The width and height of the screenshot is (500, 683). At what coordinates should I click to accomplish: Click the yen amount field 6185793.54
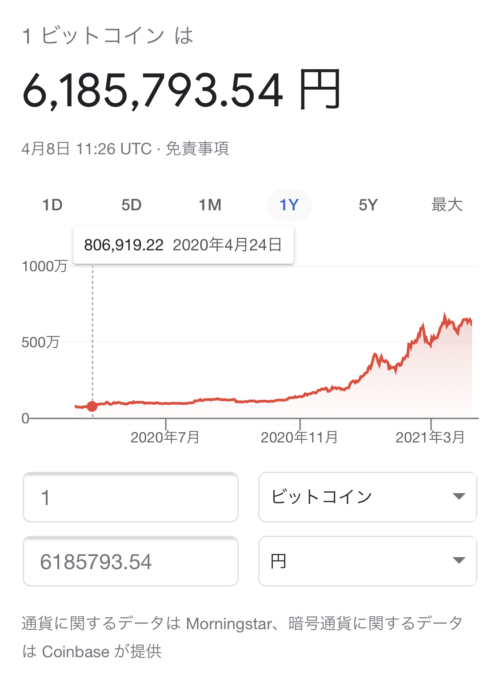pyautogui.click(x=131, y=561)
